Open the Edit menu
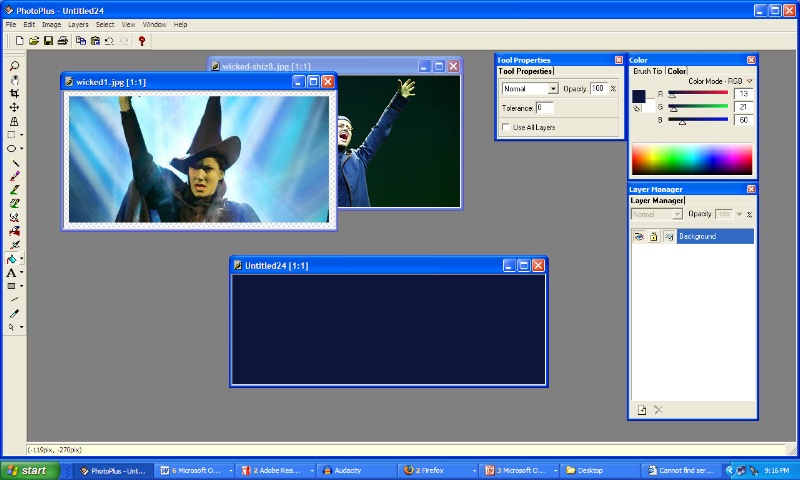 coord(29,24)
